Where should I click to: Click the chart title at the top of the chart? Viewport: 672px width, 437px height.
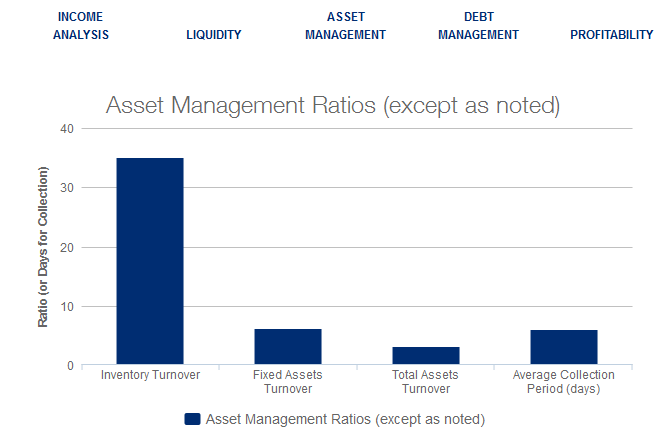[x=332, y=105]
